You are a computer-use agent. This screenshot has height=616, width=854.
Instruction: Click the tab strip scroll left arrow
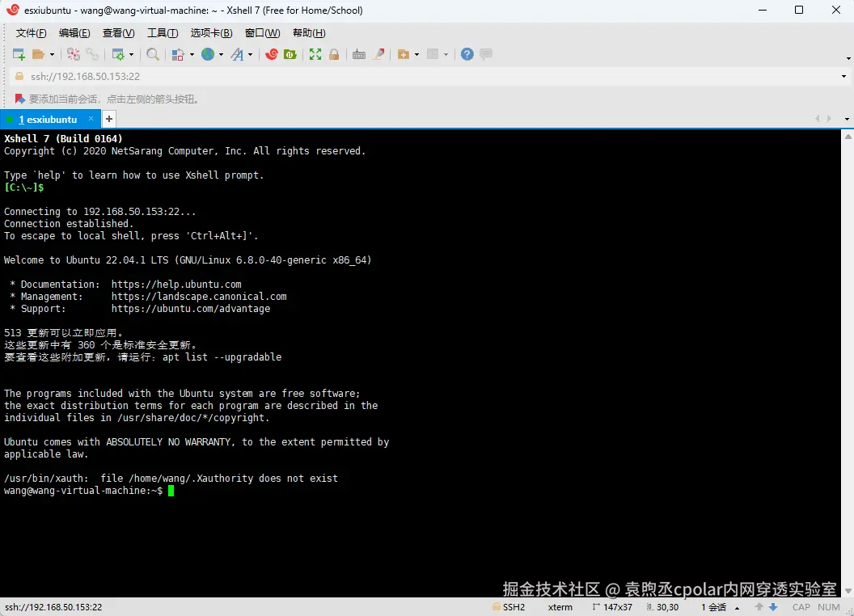(817, 119)
